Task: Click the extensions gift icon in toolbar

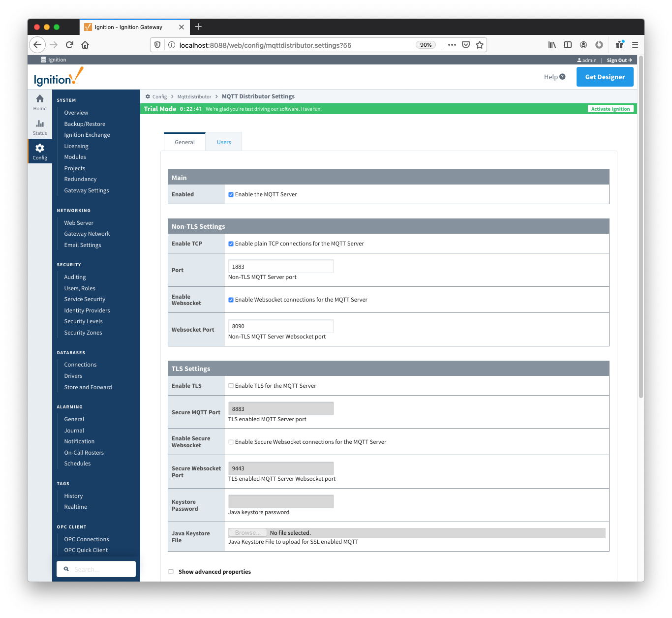Action: click(x=620, y=44)
